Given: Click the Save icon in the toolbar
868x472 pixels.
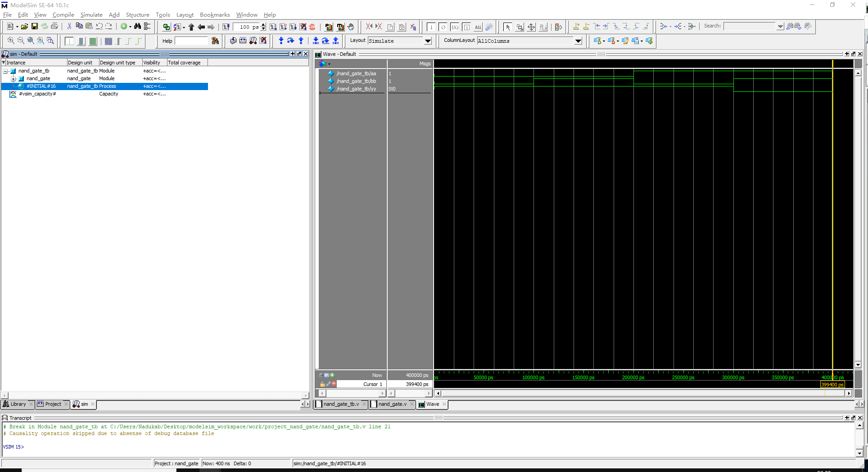Looking at the screenshot, I should [34, 26].
